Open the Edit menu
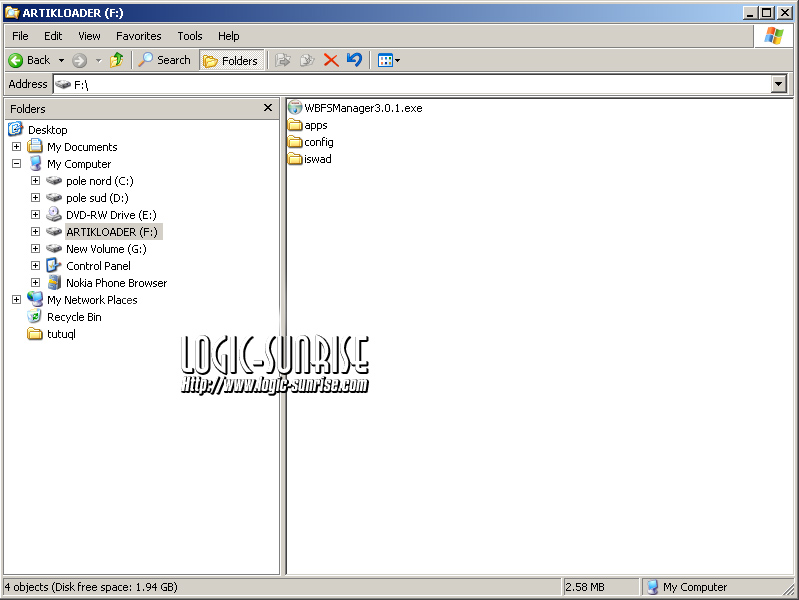Screen dimensions: 799x600 pyautogui.click(x=53, y=36)
